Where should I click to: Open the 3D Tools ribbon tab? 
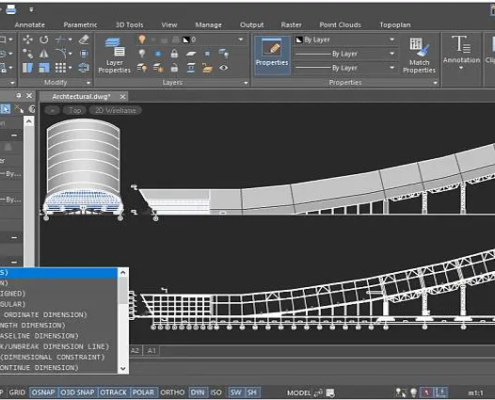pos(129,25)
